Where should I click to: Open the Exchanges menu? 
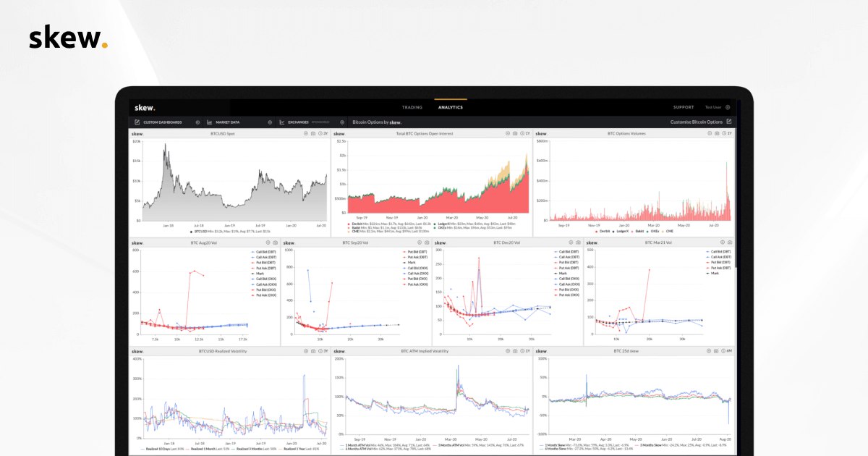click(x=298, y=122)
